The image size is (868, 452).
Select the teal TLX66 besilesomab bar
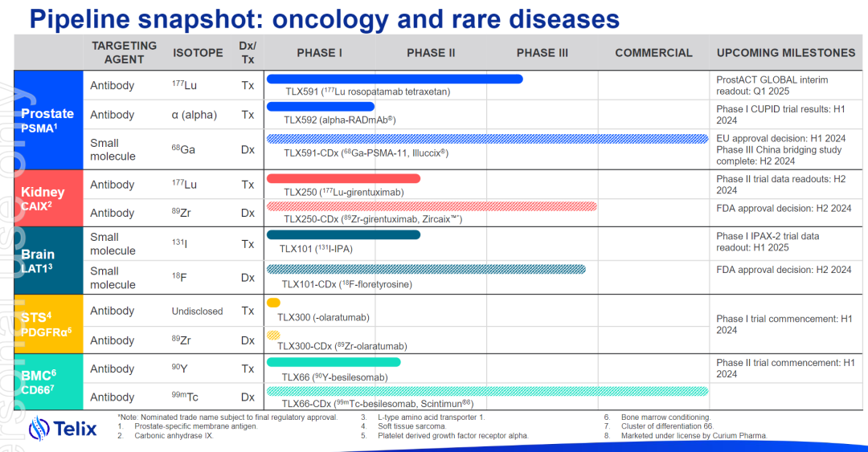click(333, 362)
